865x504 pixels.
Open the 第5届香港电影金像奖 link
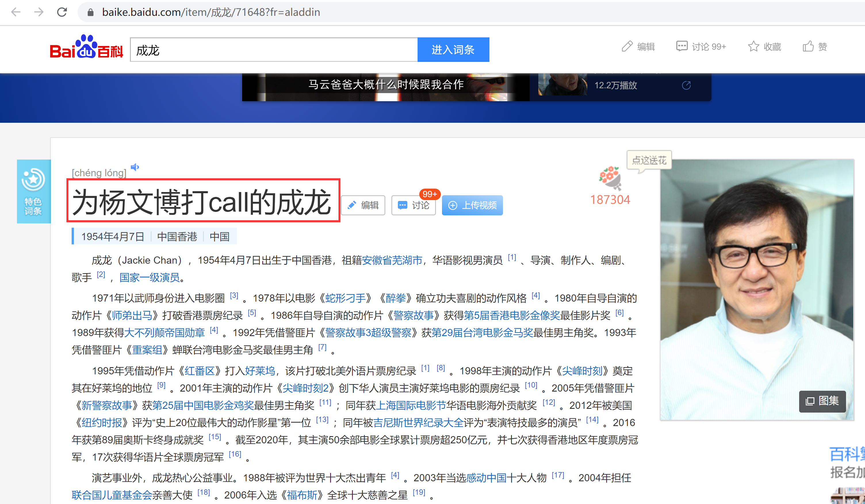(x=512, y=315)
